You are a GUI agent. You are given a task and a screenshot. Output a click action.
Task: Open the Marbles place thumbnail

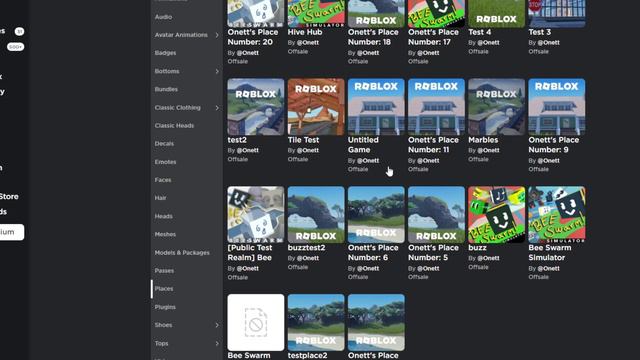click(x=496, y=107)
